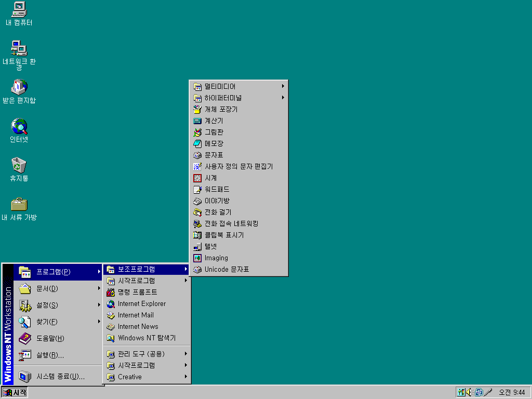Expand the 설정(S) submenu arrow

tap(99, 305)
